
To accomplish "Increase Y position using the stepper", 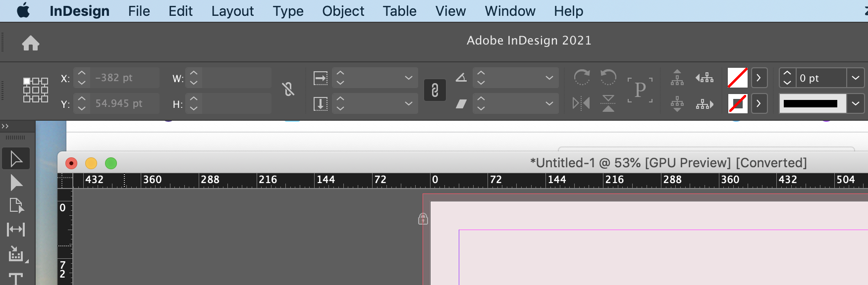I will 81,99.
